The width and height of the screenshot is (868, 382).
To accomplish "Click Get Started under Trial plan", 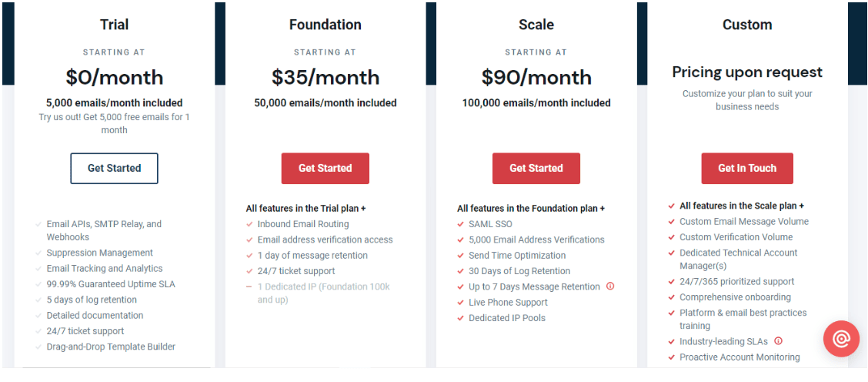I will point(114,168).
